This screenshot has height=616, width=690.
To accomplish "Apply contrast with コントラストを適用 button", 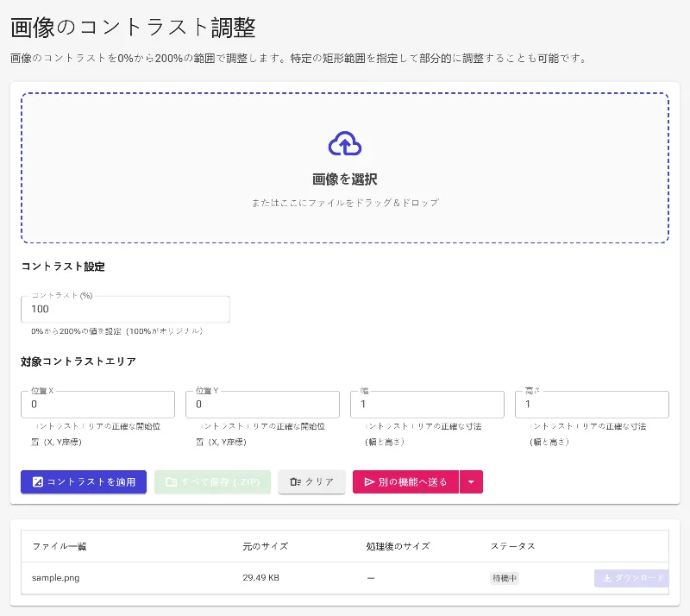I will (84, 481).
